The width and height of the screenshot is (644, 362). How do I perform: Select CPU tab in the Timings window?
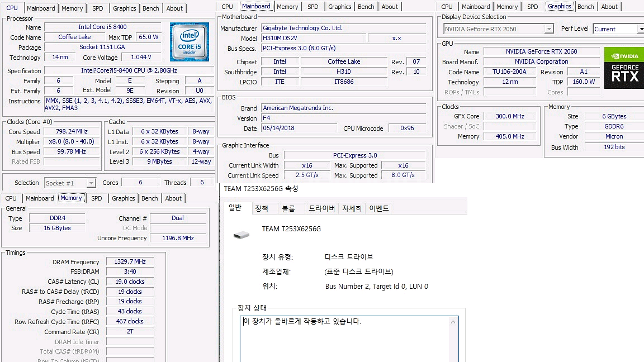tap(11, 198)
